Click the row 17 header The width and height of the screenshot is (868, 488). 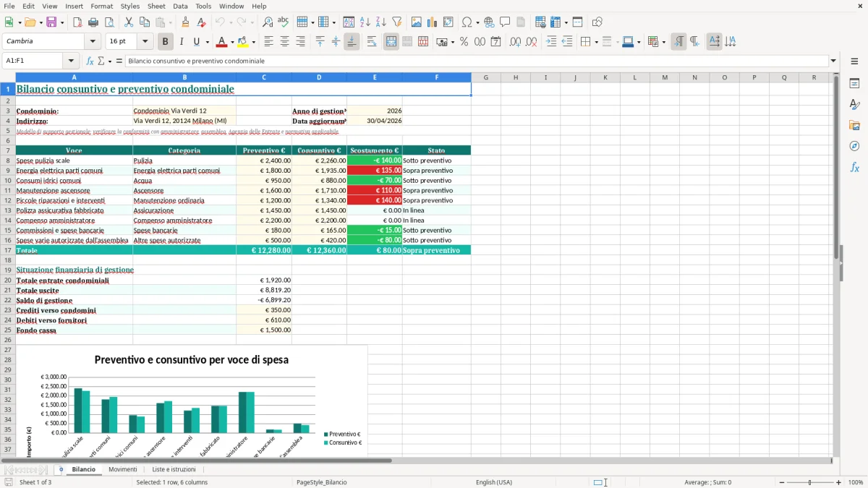click(x=8, y=250)
